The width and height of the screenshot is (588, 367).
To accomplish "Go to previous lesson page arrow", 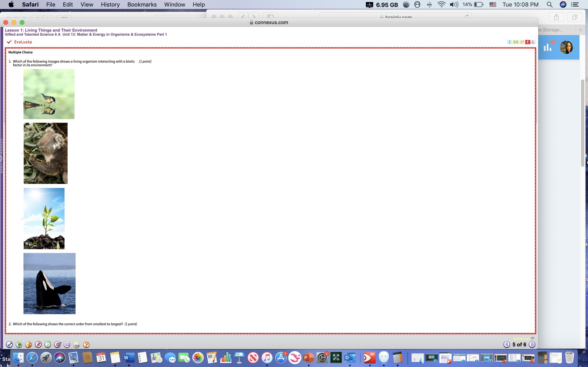I will point(507,344).
